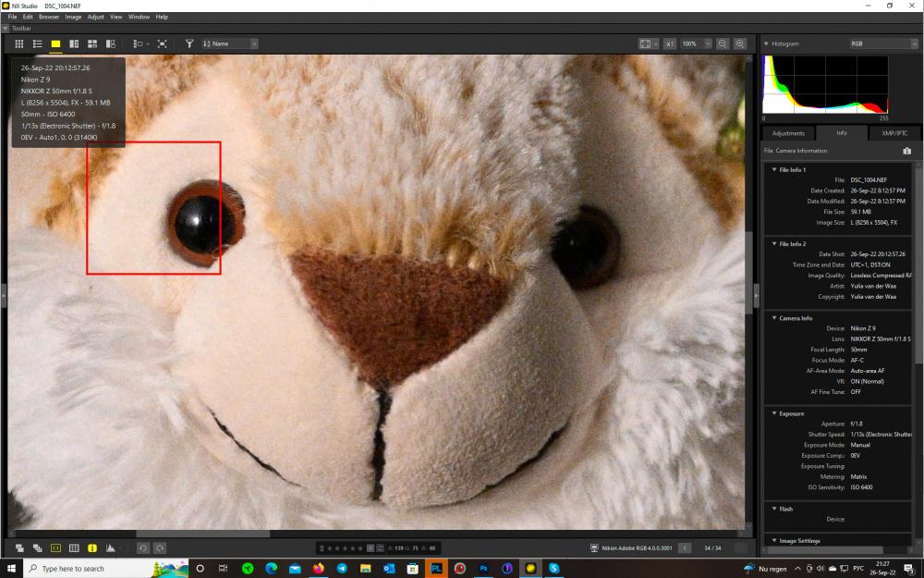Rotate the image counterclockwise
Screen dimensions: 924x578
[142, 547]
